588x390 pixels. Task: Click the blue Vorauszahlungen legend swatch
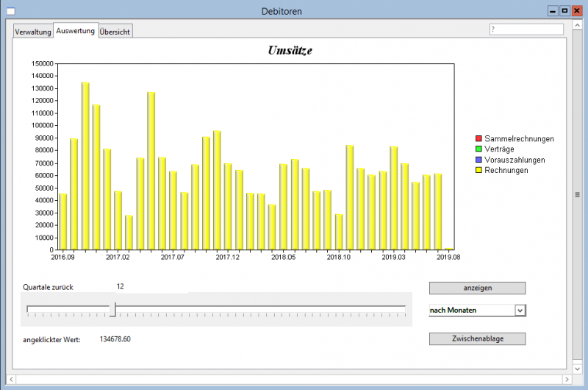click(x=478, y=160)
